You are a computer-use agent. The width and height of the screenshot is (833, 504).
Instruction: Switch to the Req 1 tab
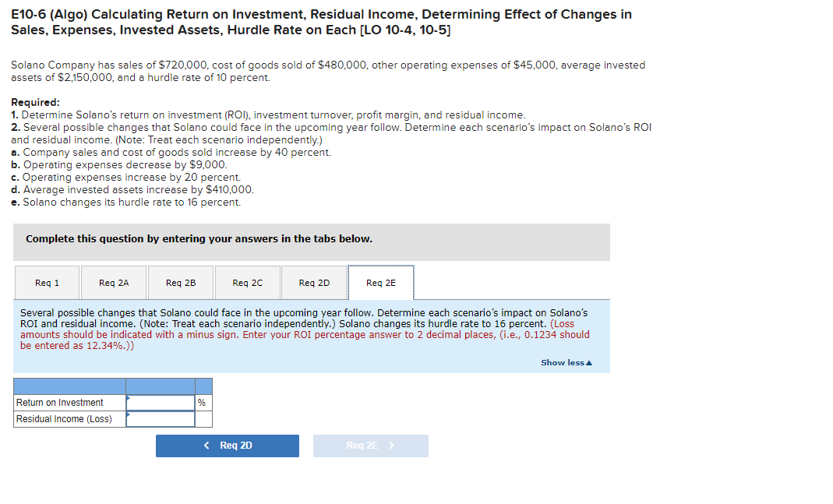46,282
